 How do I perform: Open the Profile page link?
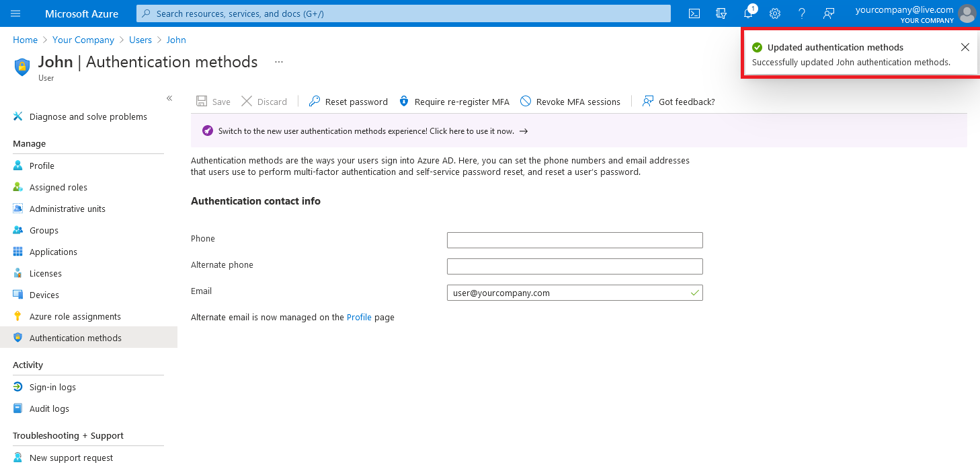(x=359, y=317)
